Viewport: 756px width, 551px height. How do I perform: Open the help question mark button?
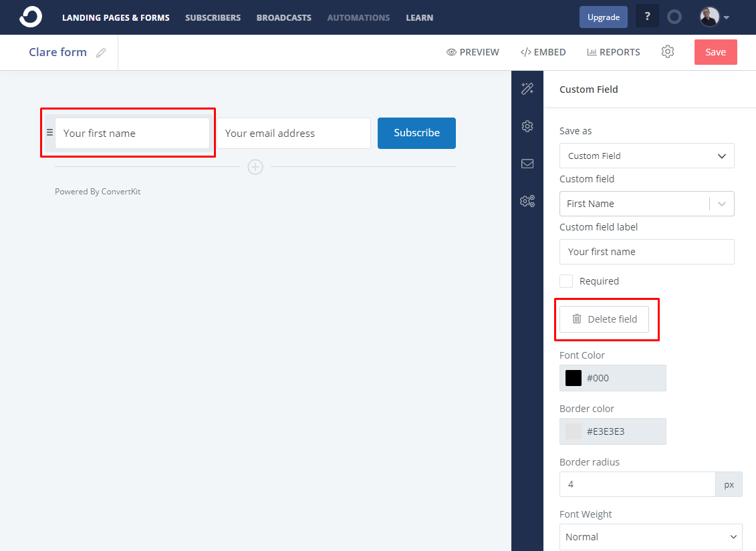pyautogui.click(x=647, y=17)
